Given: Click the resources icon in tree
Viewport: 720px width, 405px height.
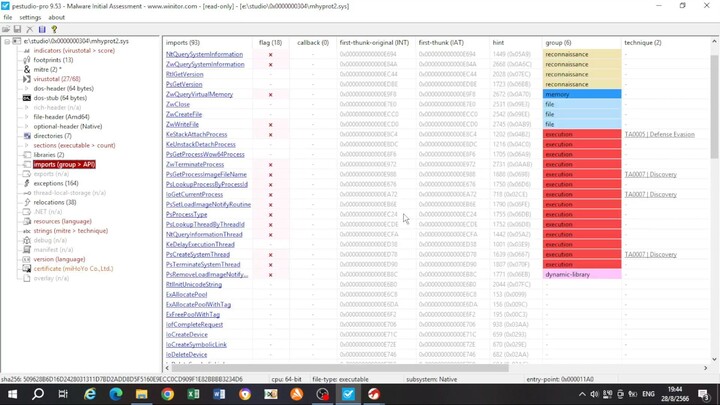Looking at the screenshot, I should (27, 221).
